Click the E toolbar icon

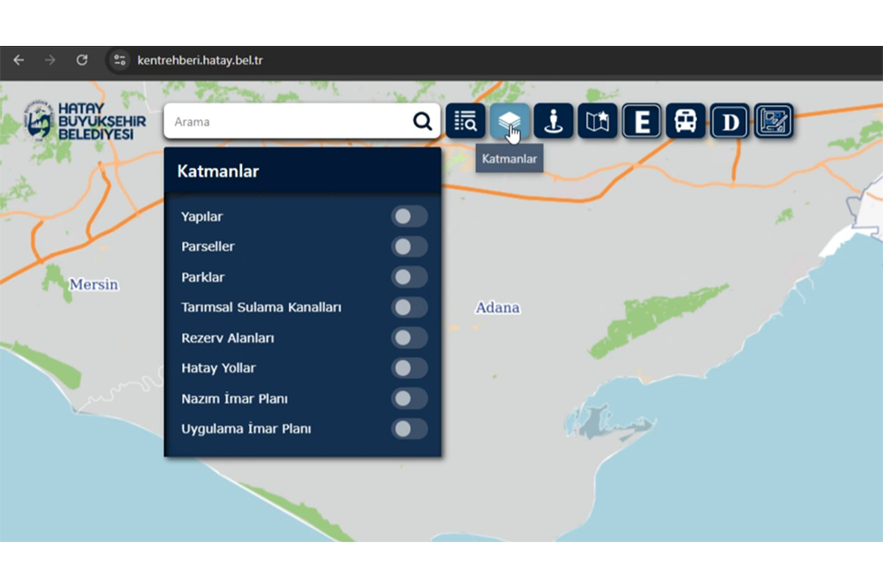click(642, 121)
